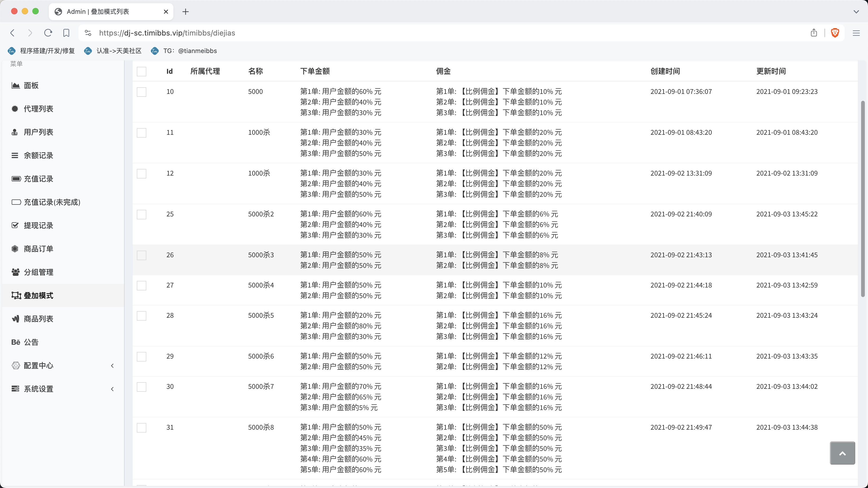This screenshot has width=868, height=488.
Task: Check the row with Id 28
Action: (142, 316)
